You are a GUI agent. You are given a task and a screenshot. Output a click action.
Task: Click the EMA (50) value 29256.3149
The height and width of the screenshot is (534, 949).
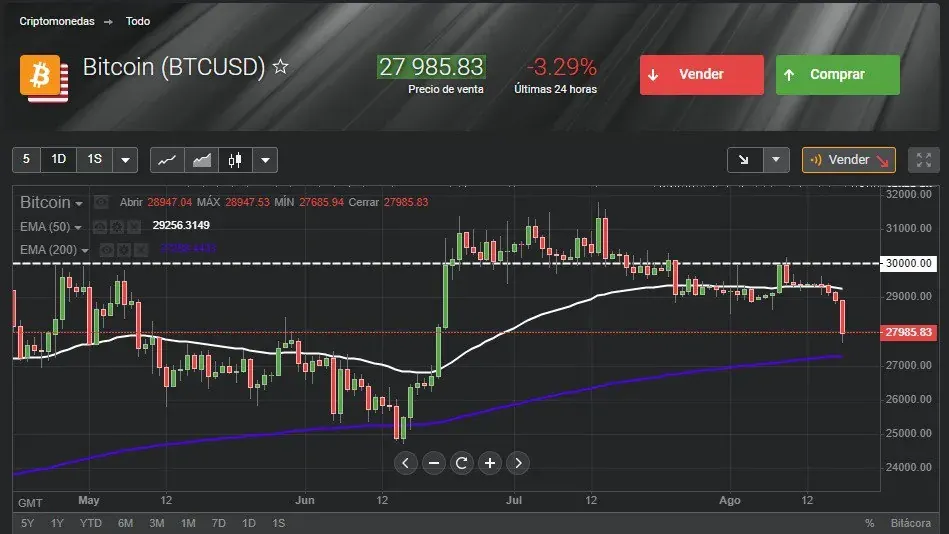point(181,225)
